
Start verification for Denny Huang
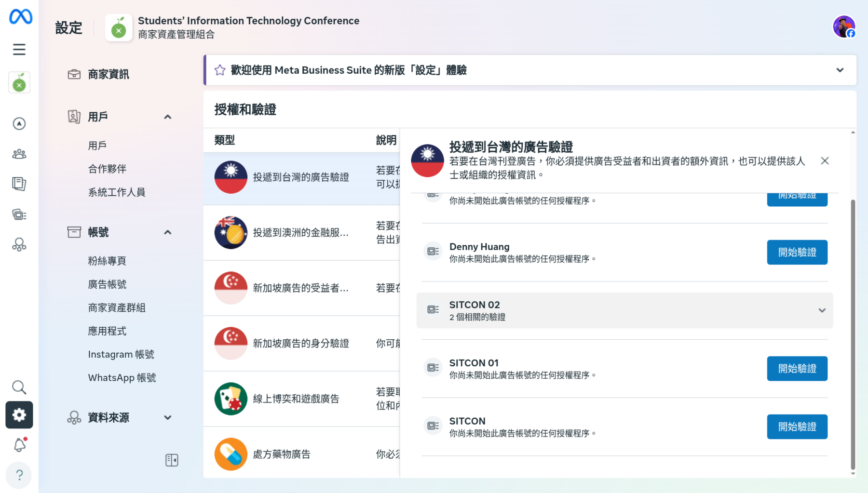coord(797,253)
